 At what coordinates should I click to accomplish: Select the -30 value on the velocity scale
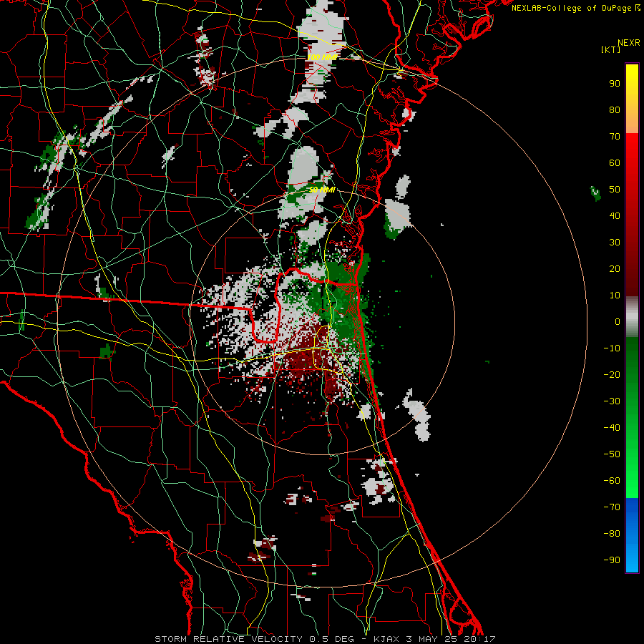click(612, 401)
